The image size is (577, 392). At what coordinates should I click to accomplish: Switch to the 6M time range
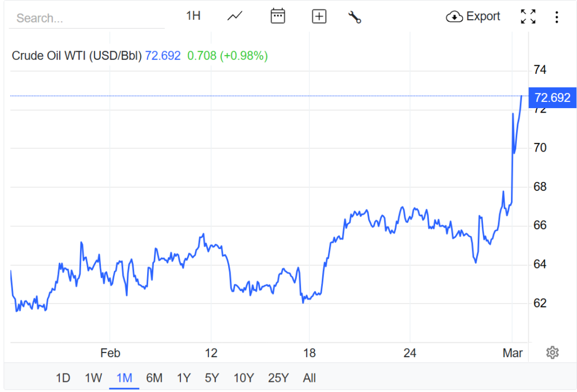(154, 377)
